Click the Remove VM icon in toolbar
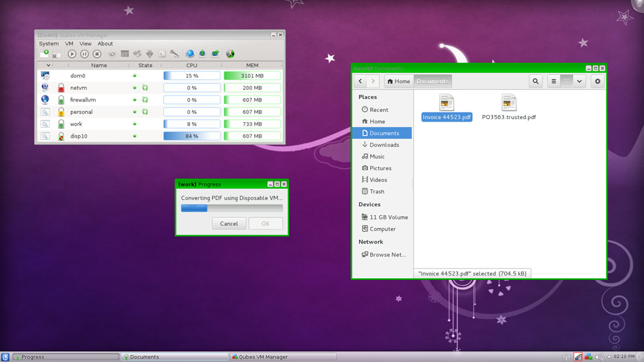Image resolution: width=644 pixels, height=362 pixels. point(57,54)
